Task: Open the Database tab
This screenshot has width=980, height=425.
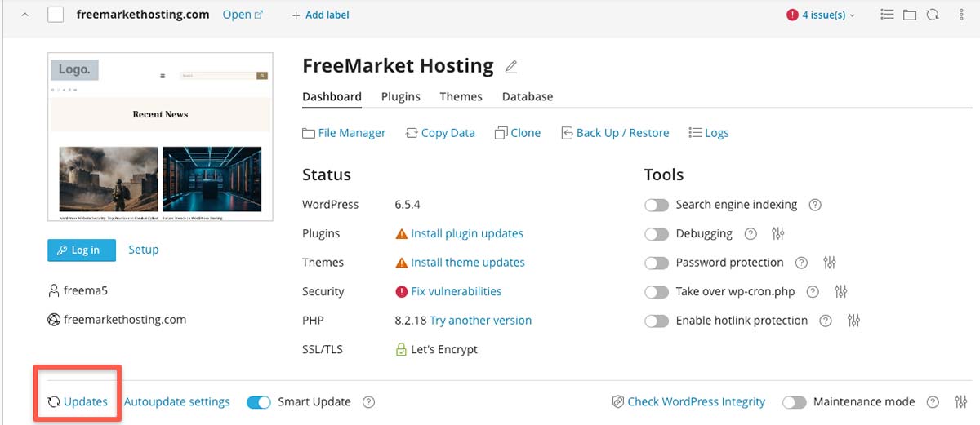Action: (527, 96)
